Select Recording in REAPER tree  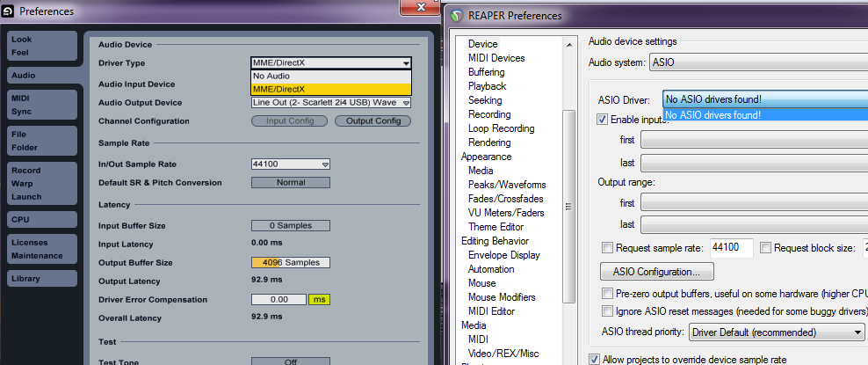click(489, 114)
